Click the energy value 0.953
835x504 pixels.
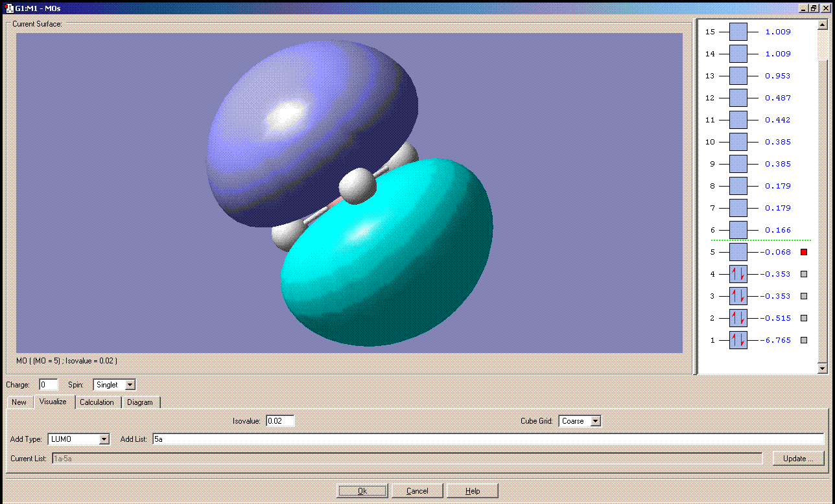click(778, 76)
